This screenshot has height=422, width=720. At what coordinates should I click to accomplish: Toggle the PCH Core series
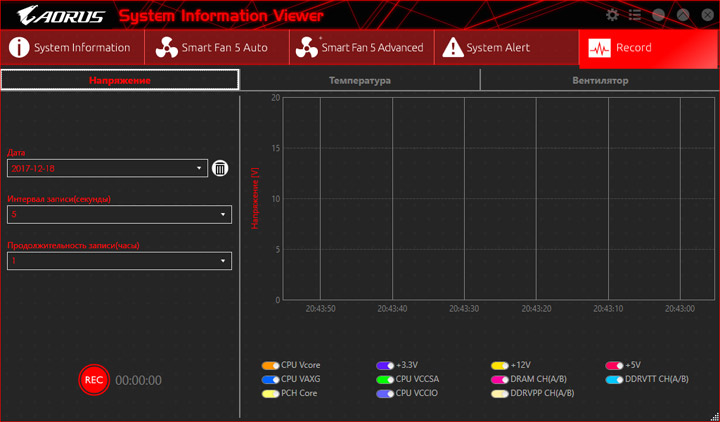click(270, 394)
